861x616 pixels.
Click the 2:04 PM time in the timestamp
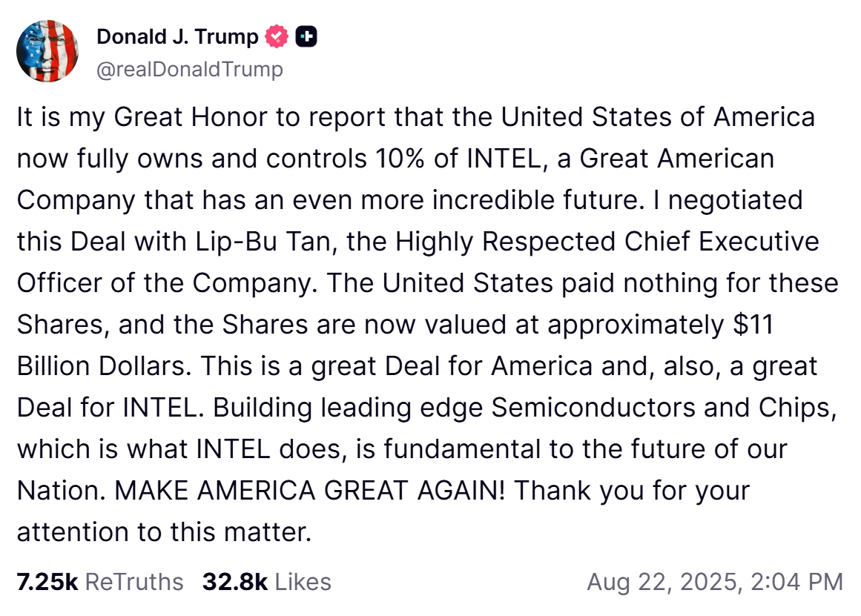797,582
